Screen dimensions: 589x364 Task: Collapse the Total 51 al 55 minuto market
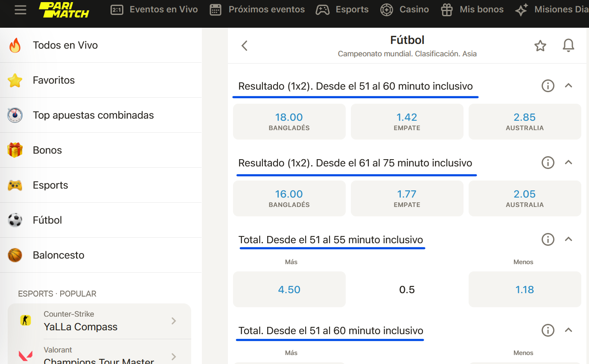[x=569, y=239]
